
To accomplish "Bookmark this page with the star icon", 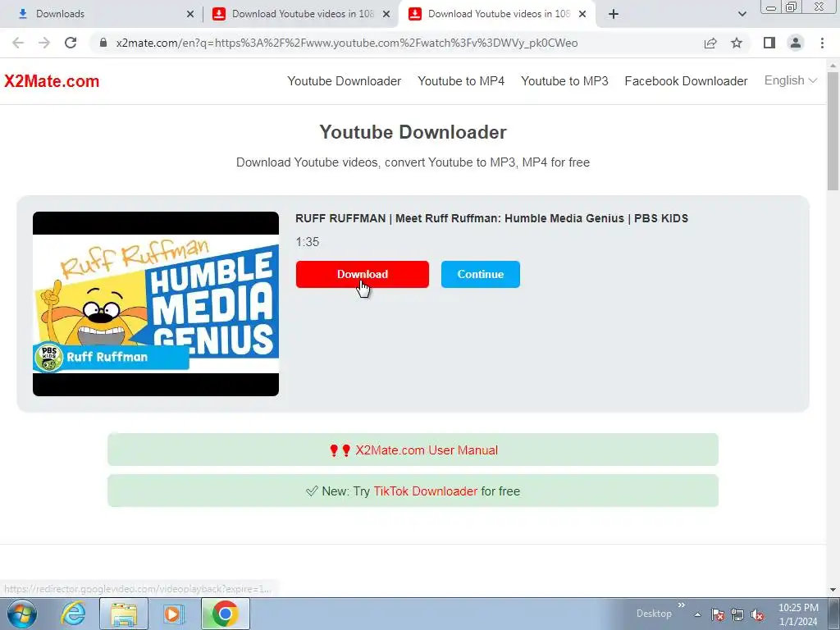I will [x=737, y=43].
